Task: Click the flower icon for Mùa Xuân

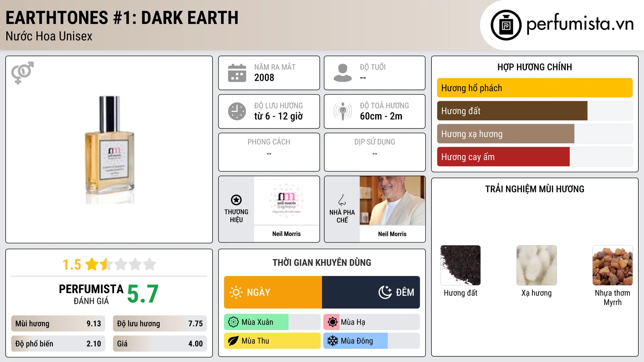Action: (233, 322)
